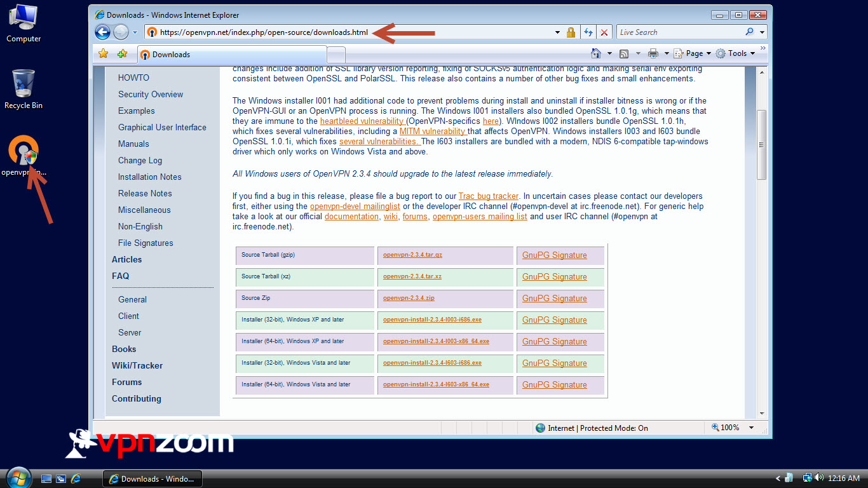Open the Recycle Bin desktop icon

coord(24,89)
